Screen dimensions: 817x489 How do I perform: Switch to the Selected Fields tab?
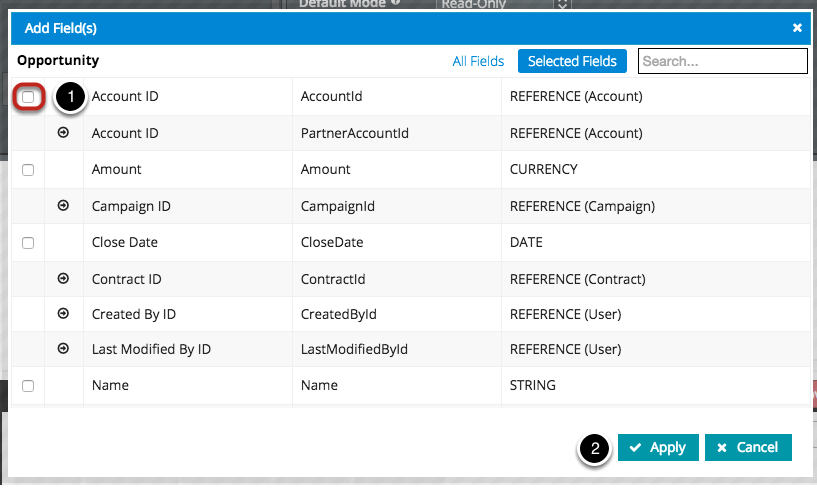pos(572,61)
